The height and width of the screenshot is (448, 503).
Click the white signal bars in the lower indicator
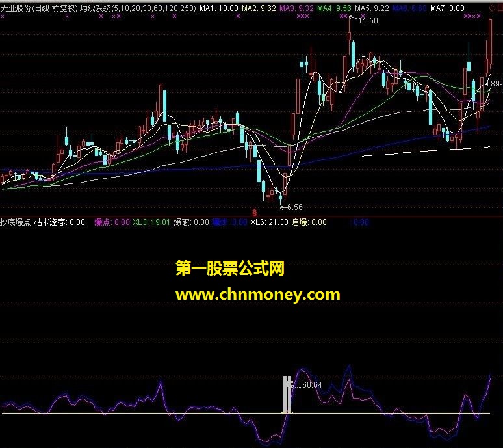287,395
